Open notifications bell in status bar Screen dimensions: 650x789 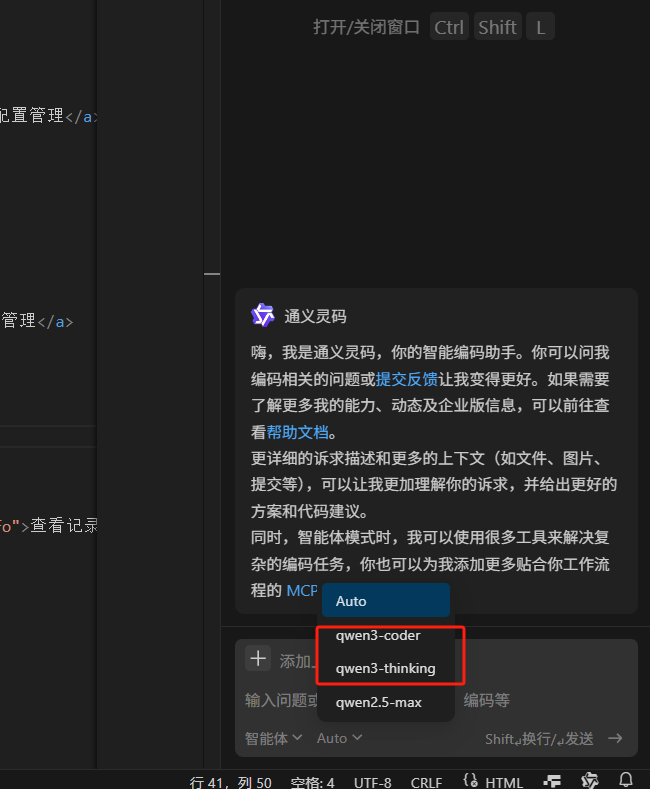click(626, 780)
